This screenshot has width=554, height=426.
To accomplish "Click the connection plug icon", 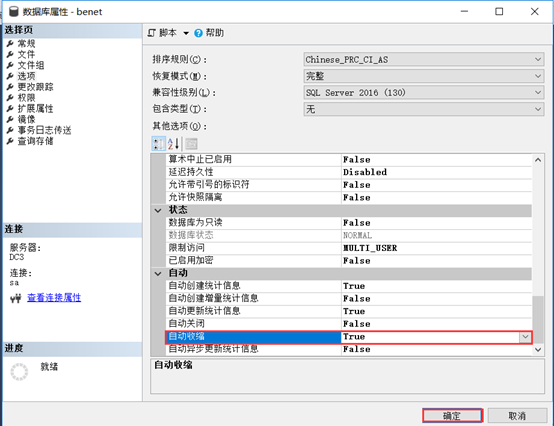I will pyautogui.click(x=16, y=299).
